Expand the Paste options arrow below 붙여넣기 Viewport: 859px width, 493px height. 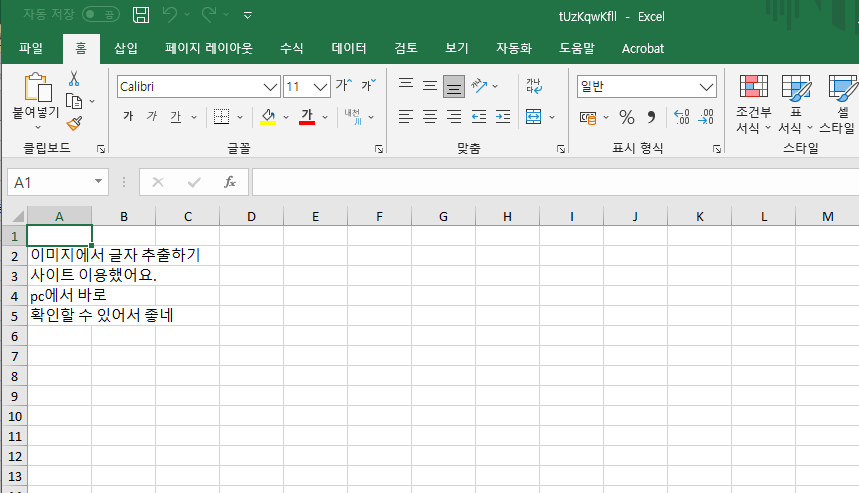point(38,127)
